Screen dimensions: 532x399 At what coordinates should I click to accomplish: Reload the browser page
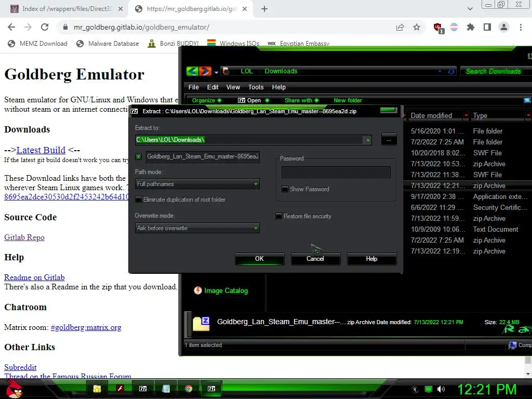click(x=45, y=27)
